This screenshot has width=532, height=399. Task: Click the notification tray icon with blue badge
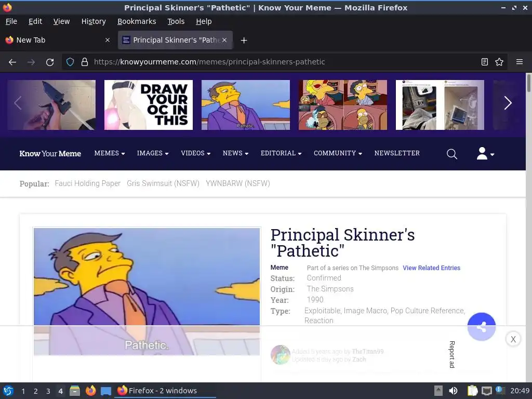500,390
